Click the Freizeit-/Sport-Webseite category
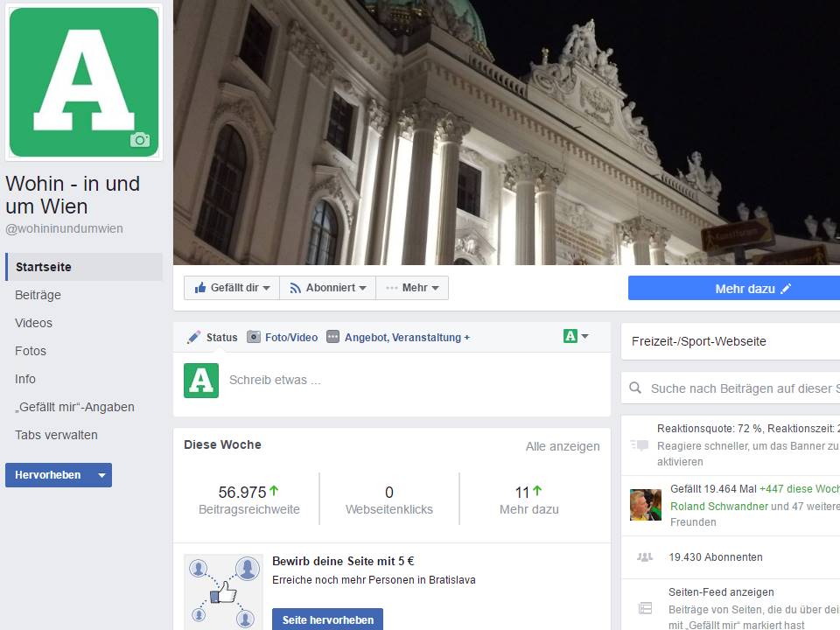 (698, 341)
